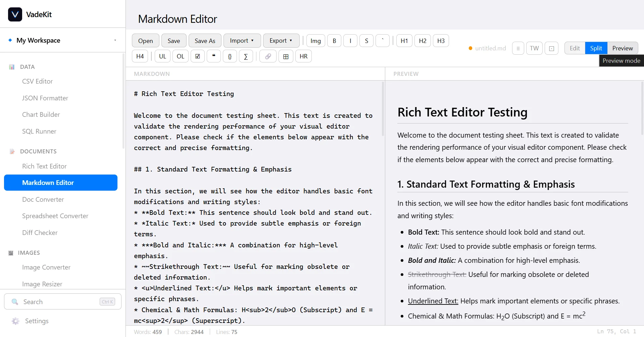Viewport: 644px width, 337px height.
Task: Toggle line numbers with lines icon
Action: (x=518, y=48)
